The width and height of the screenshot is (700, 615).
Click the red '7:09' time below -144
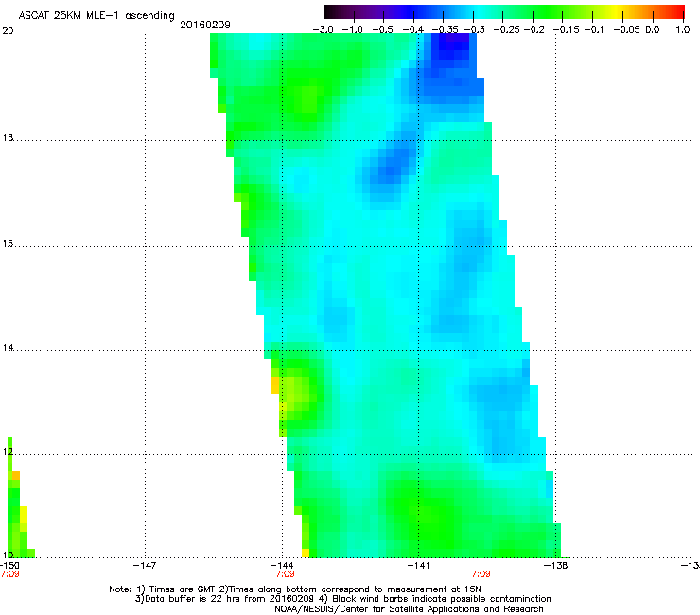(285, 574)
